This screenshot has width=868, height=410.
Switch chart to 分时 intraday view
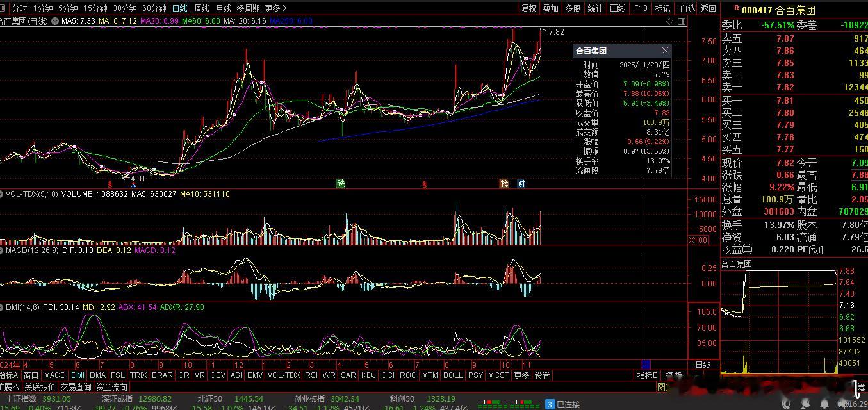pos(20,8)
